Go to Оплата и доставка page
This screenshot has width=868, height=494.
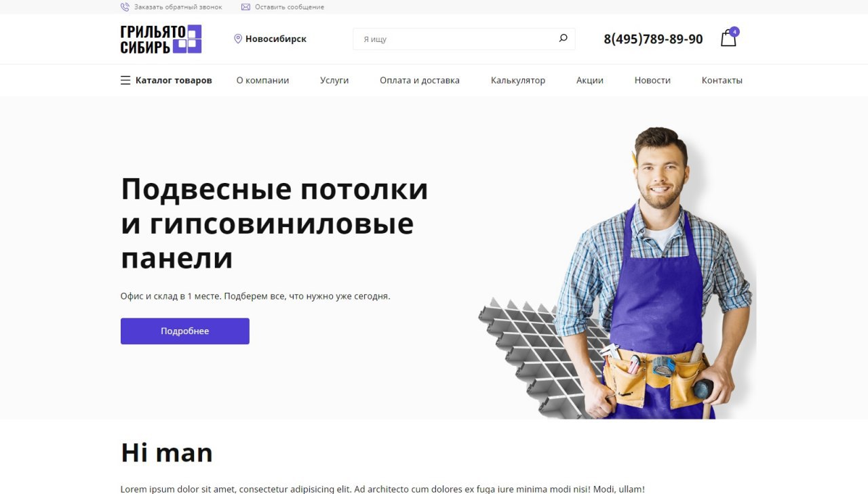[420, 80]
